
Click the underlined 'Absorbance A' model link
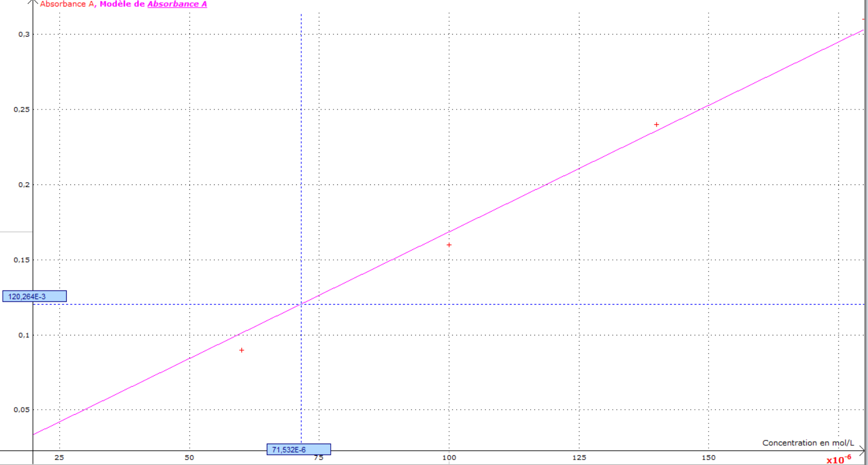point(177,4)
